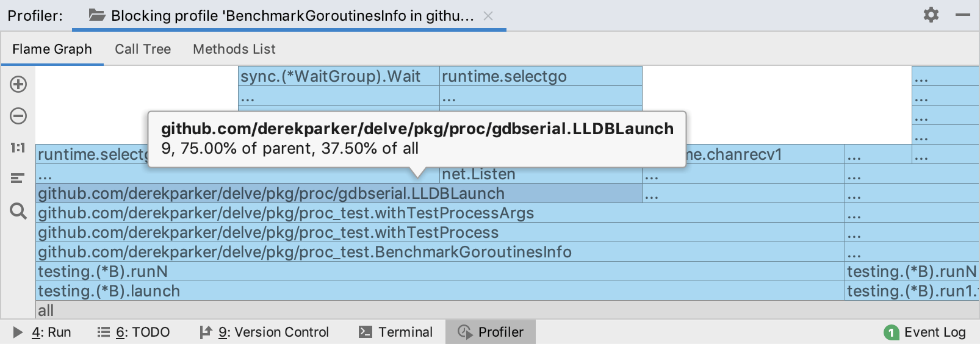Switch to the Call Tree tab
The image size is (980, 344).
click(x=143, y=49)
